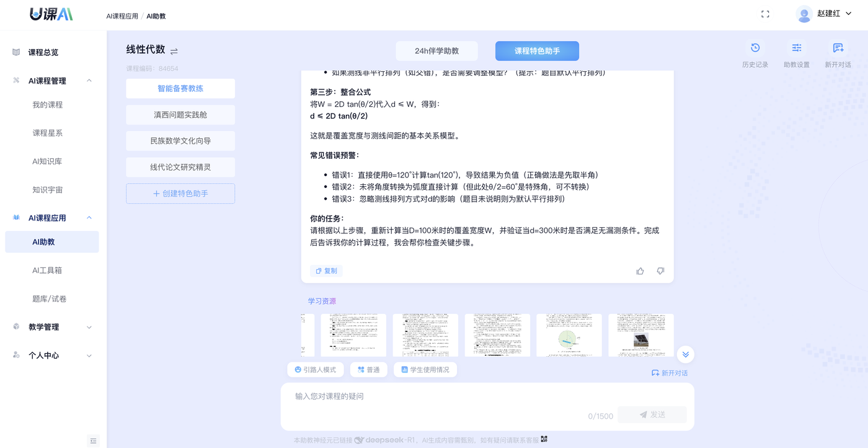Image resolution: width=868 pixels, height=448 pixels.
Task: Toggle 引路人模式 mode
Action: point(315,370)
